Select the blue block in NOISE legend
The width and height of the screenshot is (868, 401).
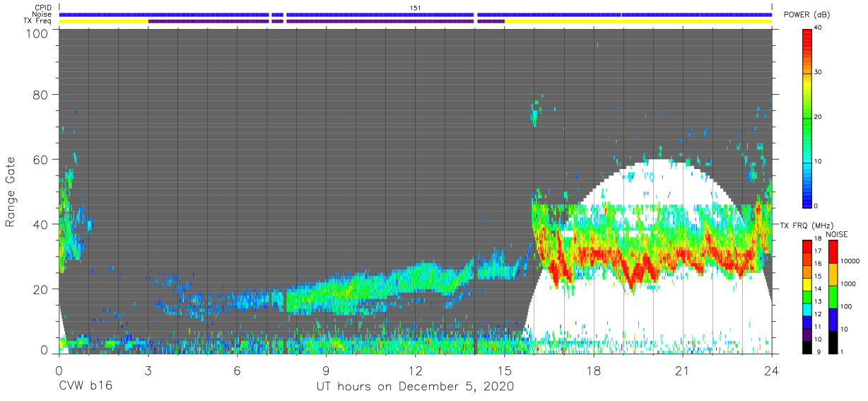point(833,319)
